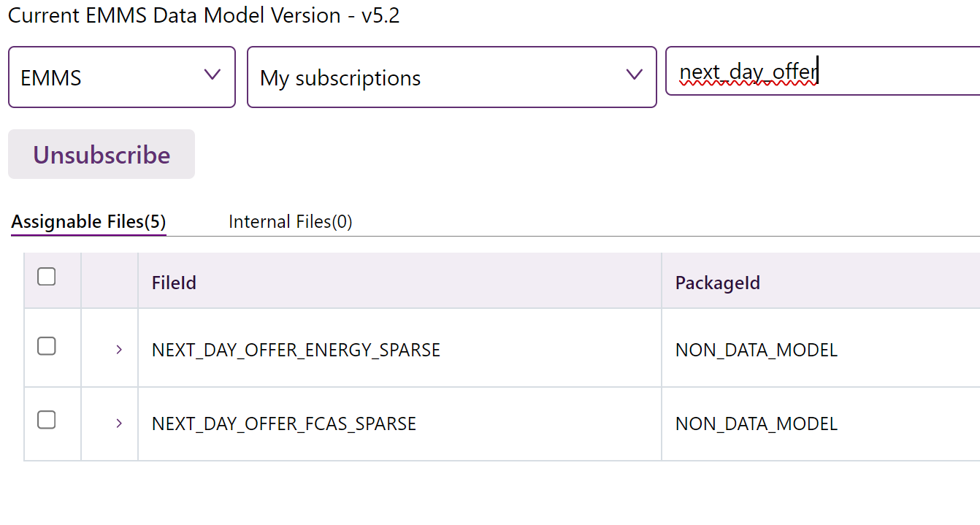Viewport: 980px width, 525px height.
Task: Click the FileId column header
Action: [174, 283]
